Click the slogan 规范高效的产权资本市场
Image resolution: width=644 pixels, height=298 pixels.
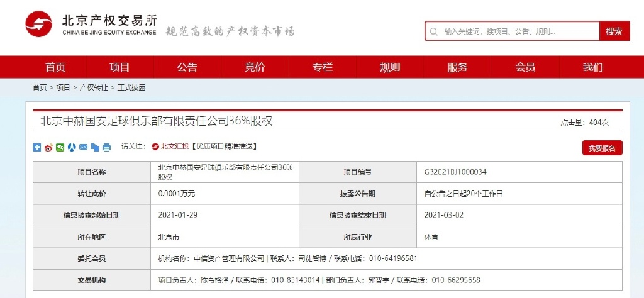(230, 31)
